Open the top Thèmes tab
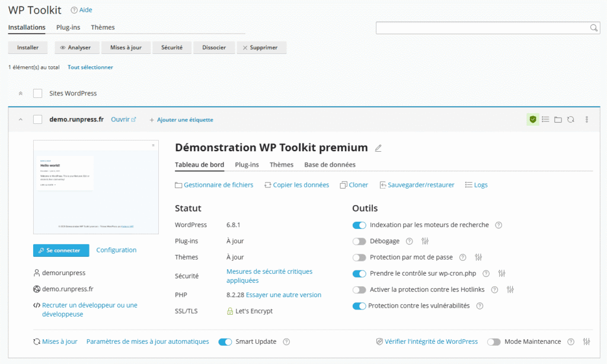The width and height of the screenshot is (607, 364). [x=103, y=27]
